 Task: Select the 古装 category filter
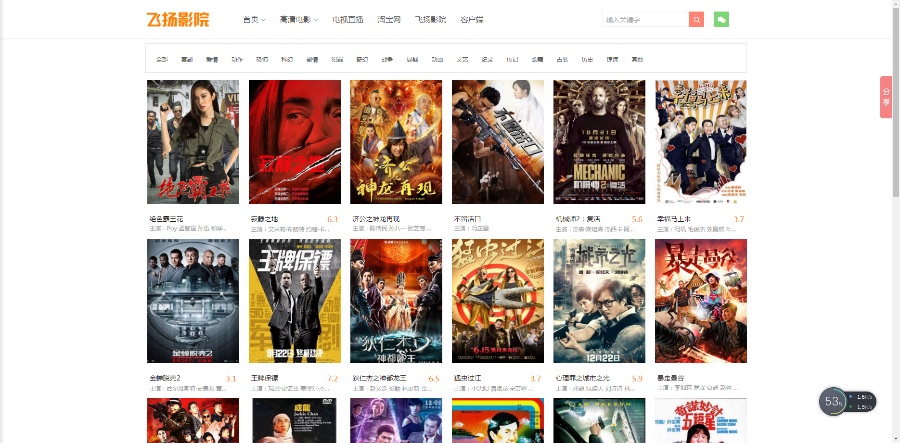click(x=562, y=59)
